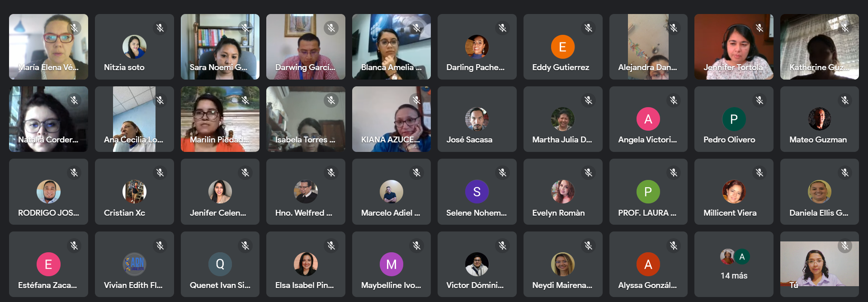Select Marilin Piedad's video tile
This screenshot has height=302, width=868.
[220, 119]
